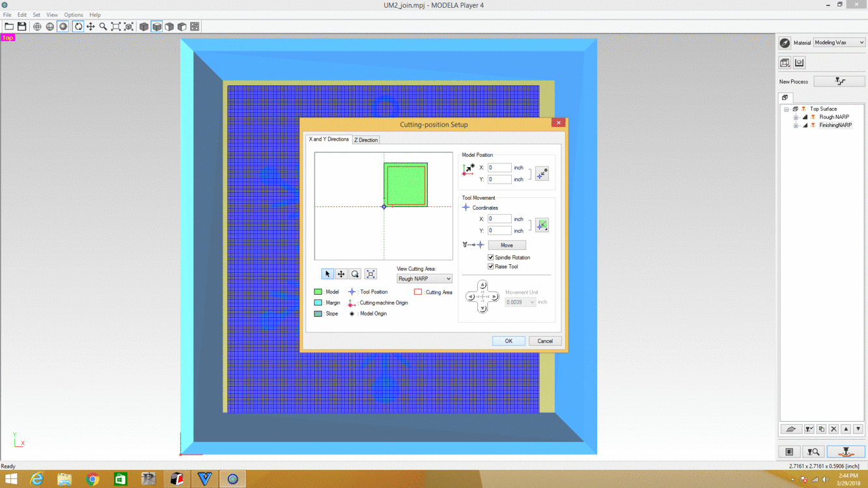Toggle the Spindle Rotation checkbox
868x488 pixels.
tap(491, 258)
